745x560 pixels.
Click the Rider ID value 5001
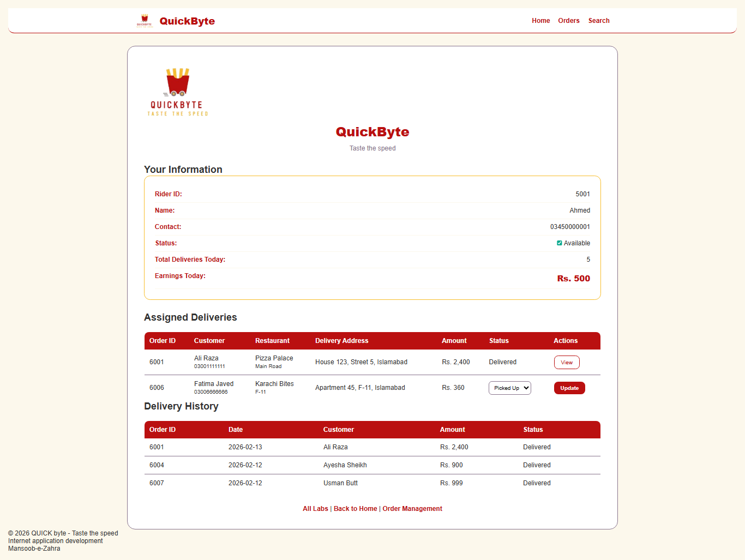582,194
